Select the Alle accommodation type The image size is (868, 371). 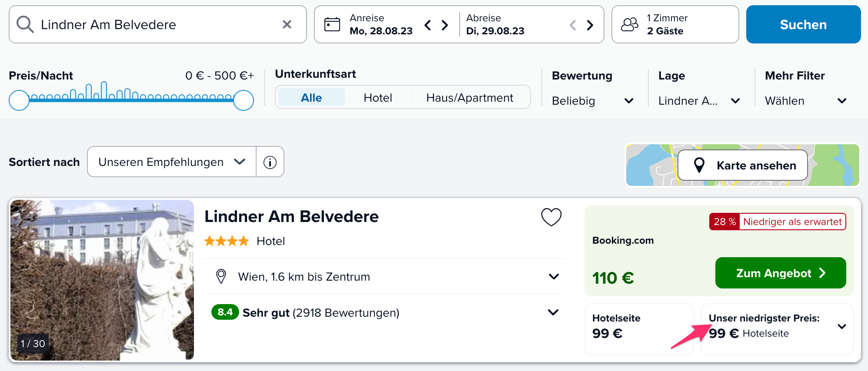click(311, 97)
